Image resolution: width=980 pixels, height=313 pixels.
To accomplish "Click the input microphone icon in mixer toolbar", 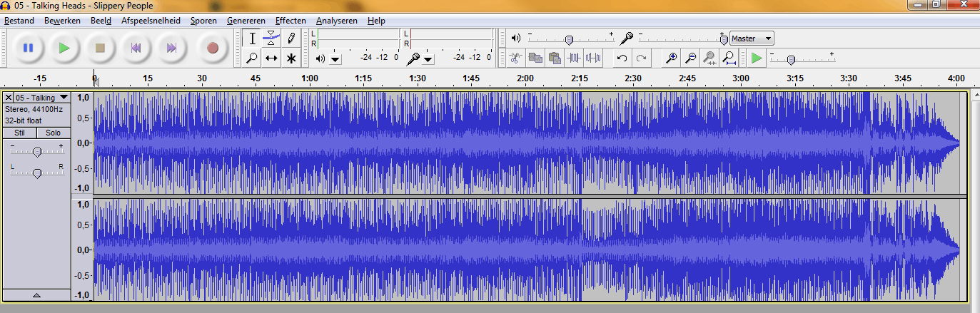I will (627, 38).
